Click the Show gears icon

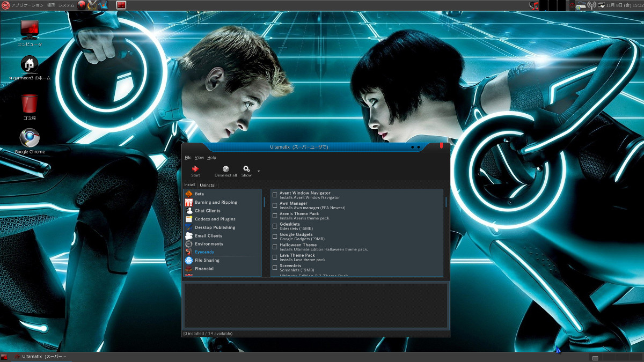pyautogui.click(x=246, y=169)
